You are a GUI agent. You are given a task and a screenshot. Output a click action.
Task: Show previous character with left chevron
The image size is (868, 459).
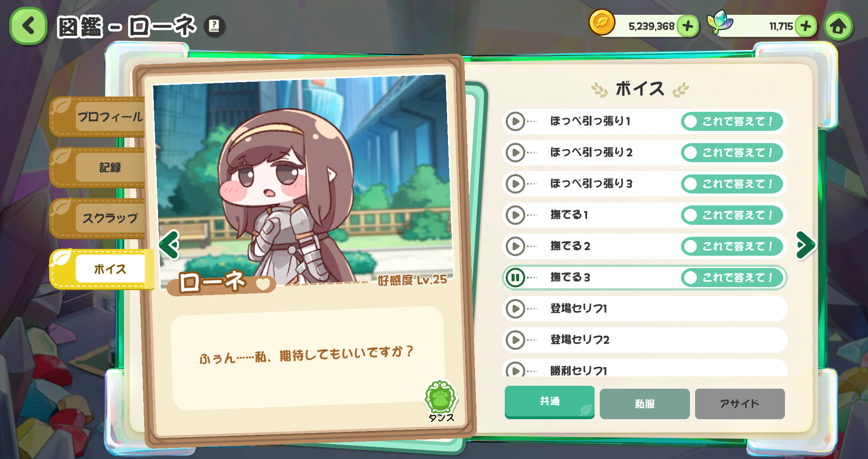point(170,245)
